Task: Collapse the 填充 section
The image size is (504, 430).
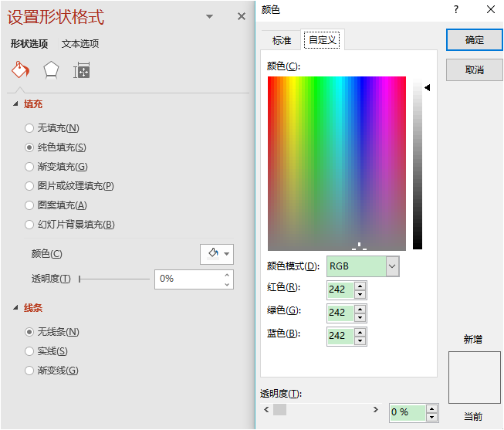Action: (16, 104)
